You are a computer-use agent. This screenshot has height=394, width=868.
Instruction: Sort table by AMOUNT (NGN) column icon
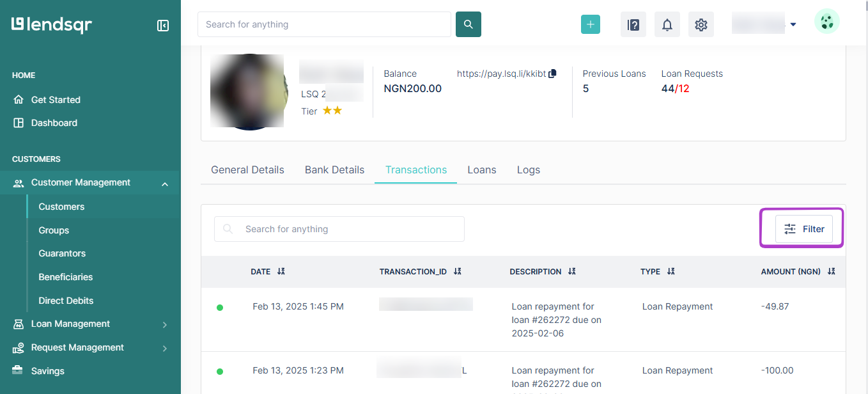pos(831,271)
